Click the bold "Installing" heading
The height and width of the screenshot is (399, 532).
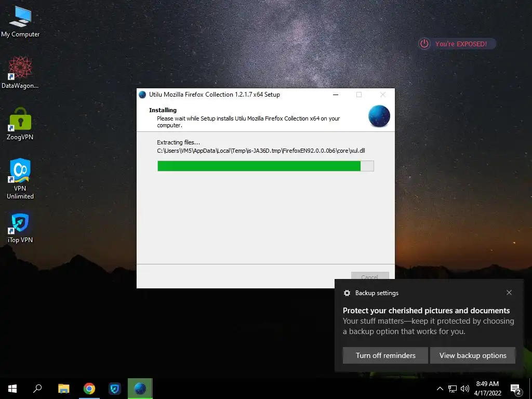pyautogui.click(x=163, y=110)
